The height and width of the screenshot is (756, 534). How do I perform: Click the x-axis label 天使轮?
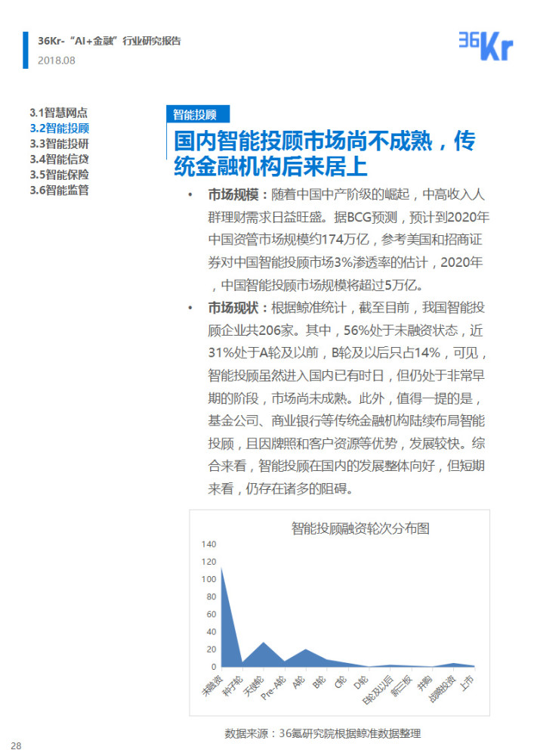255,686
